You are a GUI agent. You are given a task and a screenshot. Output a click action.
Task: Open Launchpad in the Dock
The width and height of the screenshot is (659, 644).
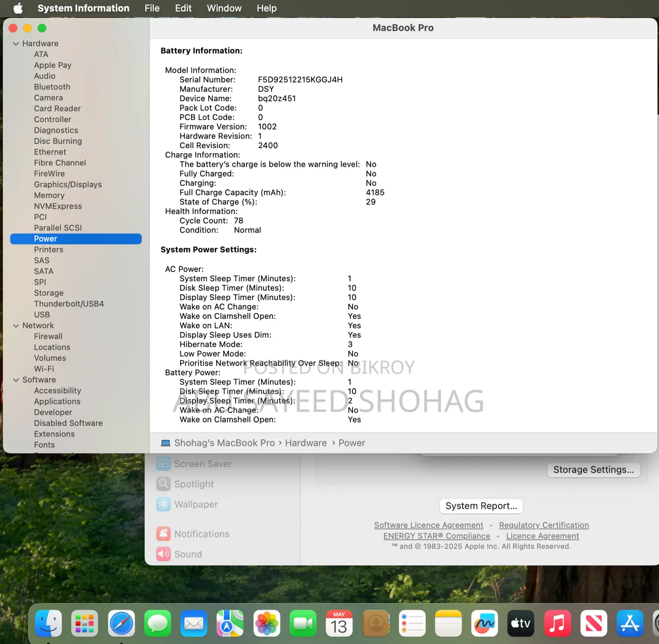(x=84, y=623)
